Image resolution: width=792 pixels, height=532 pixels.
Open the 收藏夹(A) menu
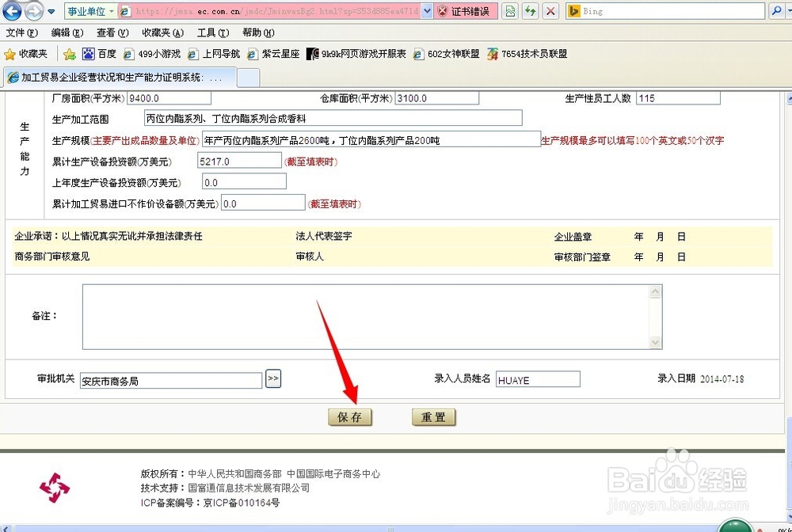(x=162, y=32)
